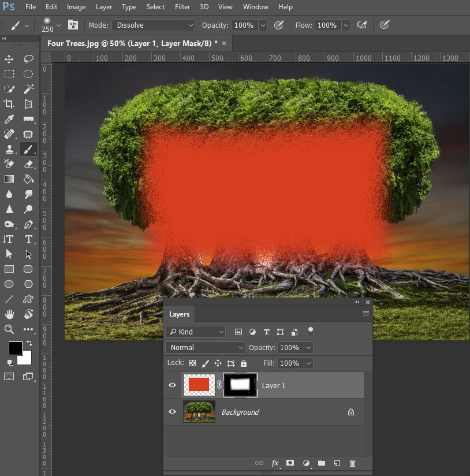Open the brush Opacity slider dropdown
The image size is (470, 476).
[263, 25]
